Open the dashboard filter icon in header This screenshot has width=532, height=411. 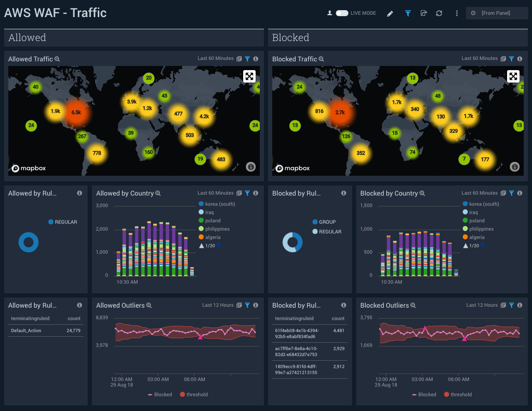coord(408,13)
